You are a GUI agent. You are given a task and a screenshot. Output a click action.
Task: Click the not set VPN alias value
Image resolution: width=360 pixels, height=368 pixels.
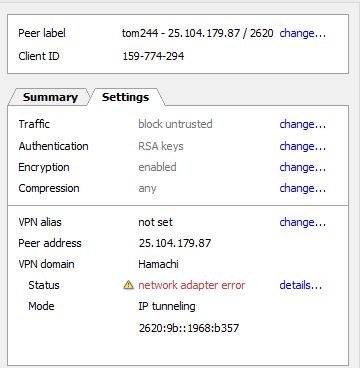(x=156, y=222)
